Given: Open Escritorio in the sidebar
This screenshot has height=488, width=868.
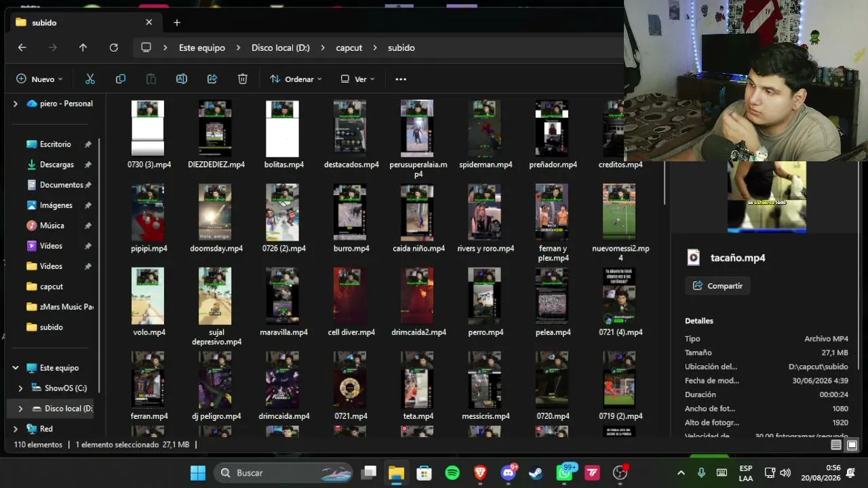Looking at the screenshot, I should pos(55,144).
